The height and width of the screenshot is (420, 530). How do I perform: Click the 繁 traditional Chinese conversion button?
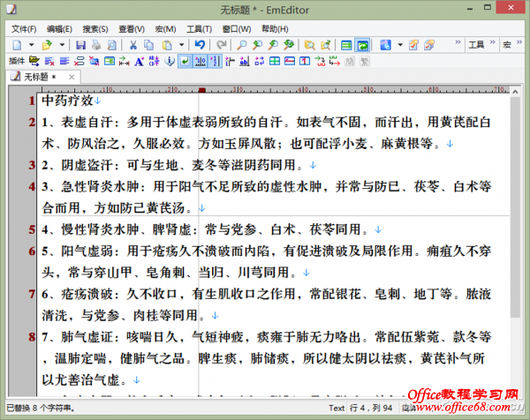(365, 61)
